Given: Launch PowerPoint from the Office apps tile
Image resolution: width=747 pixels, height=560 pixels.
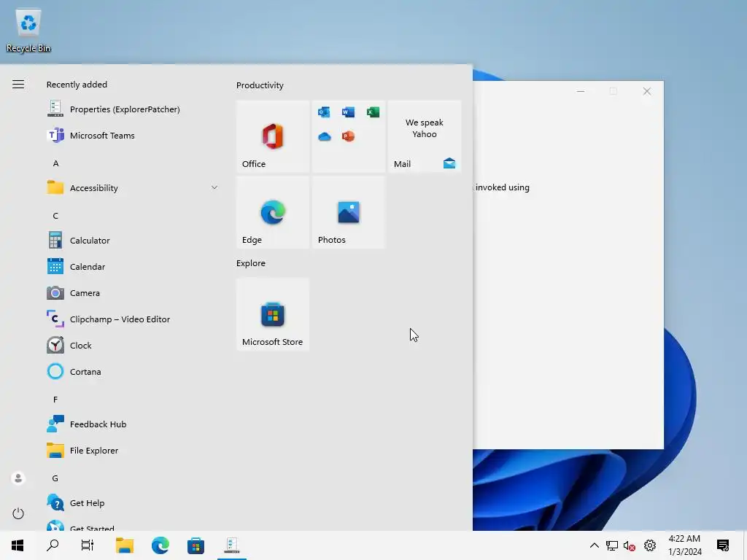Looking at the screenshot, I should [348, 136].
